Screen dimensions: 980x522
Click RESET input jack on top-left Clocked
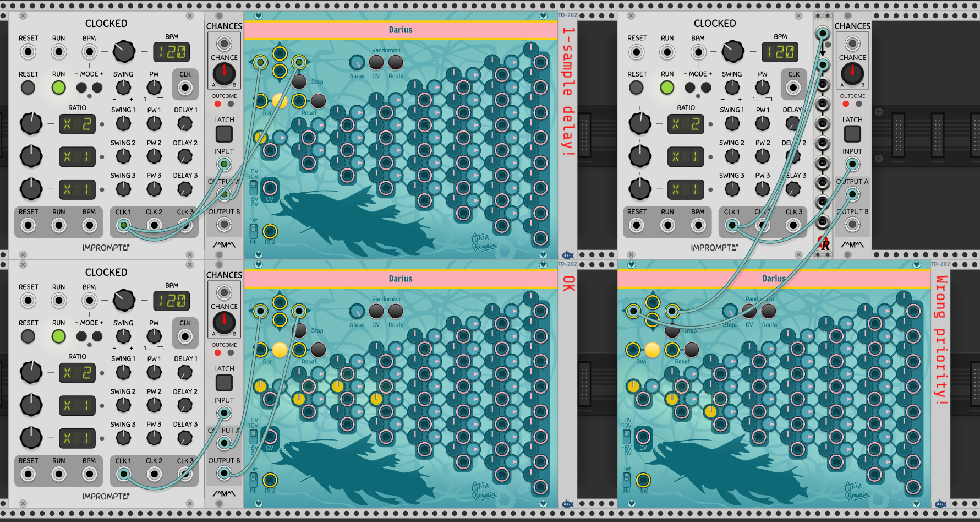click(28, 52)
